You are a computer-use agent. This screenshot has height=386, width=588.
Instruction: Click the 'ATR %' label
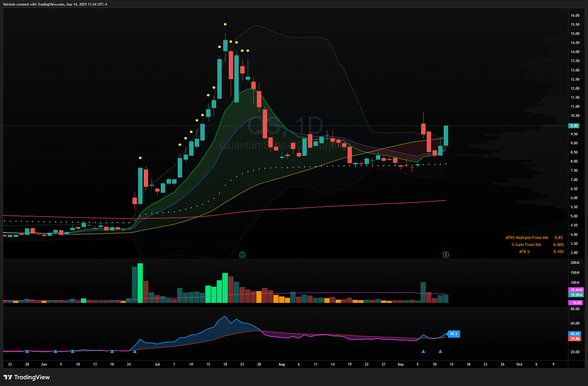pyautogui.click(x=524, y=252)
